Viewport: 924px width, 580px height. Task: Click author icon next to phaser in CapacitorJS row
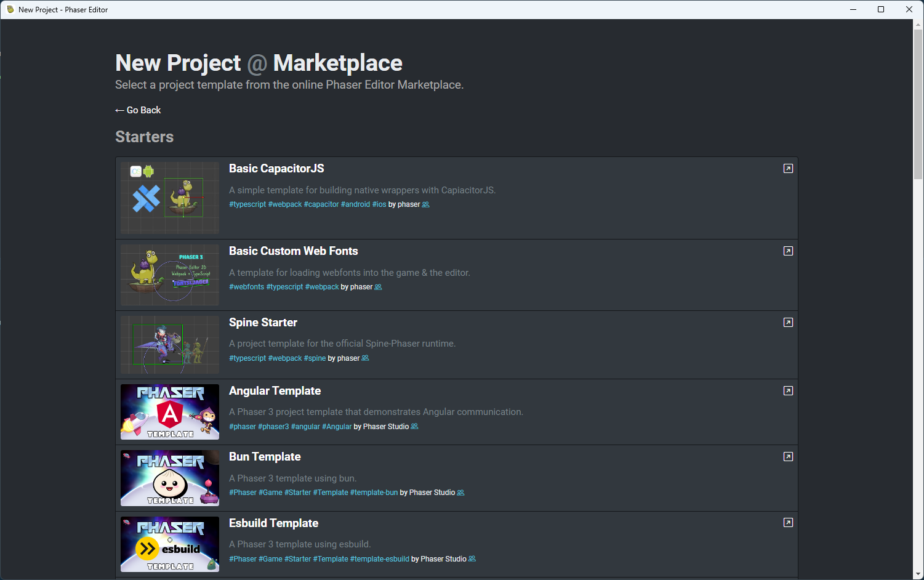click(x=425, y=204)
